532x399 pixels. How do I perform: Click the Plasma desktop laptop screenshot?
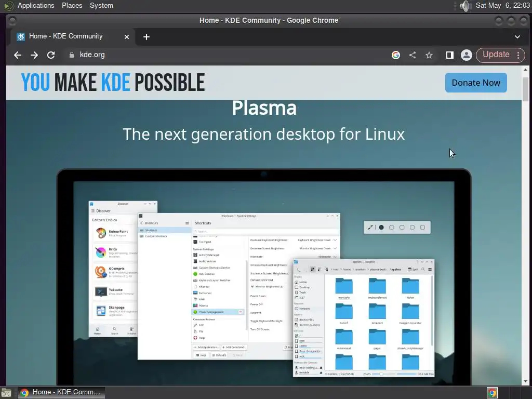tap(264, 277)
